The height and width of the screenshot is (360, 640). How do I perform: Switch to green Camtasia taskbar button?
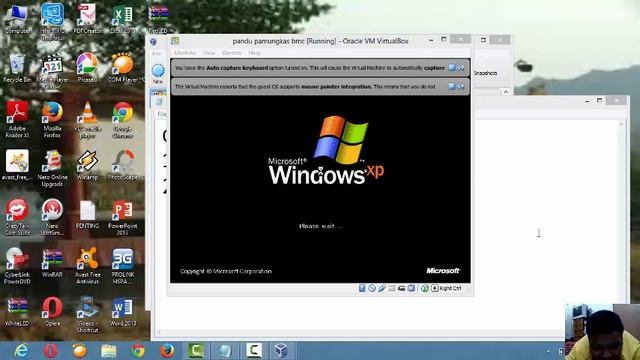pos(196,351)
